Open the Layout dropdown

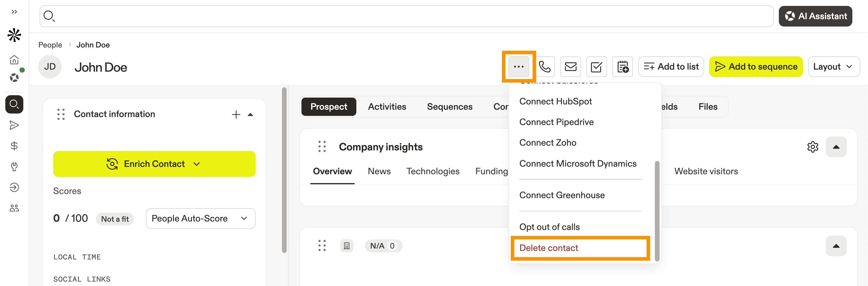point(833,67)
